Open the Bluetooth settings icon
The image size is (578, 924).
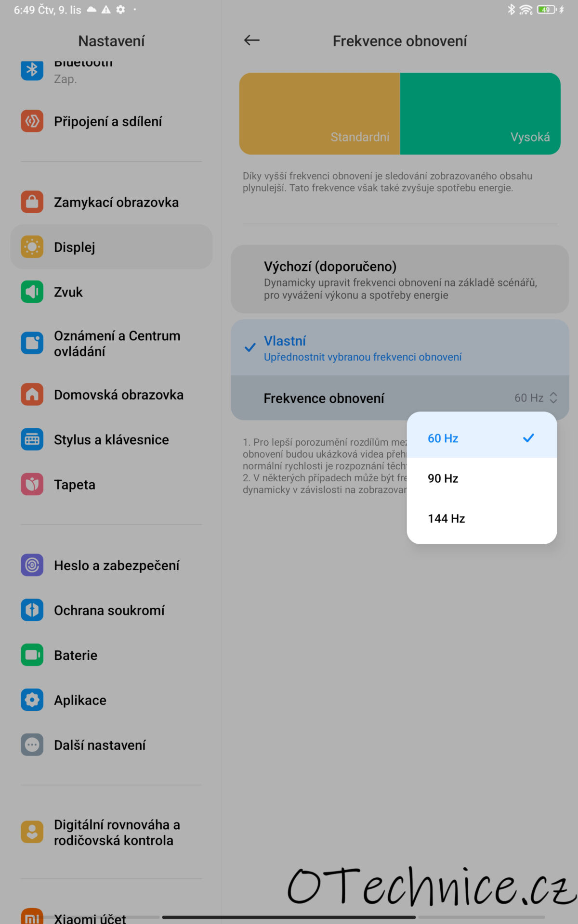32,70
